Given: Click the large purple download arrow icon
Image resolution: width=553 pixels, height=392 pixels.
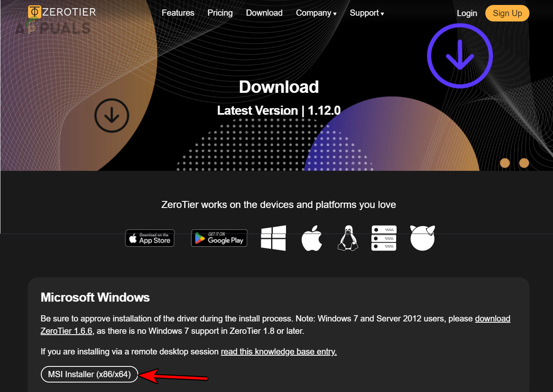Looking at the screenshot, I should click(460, 56).
